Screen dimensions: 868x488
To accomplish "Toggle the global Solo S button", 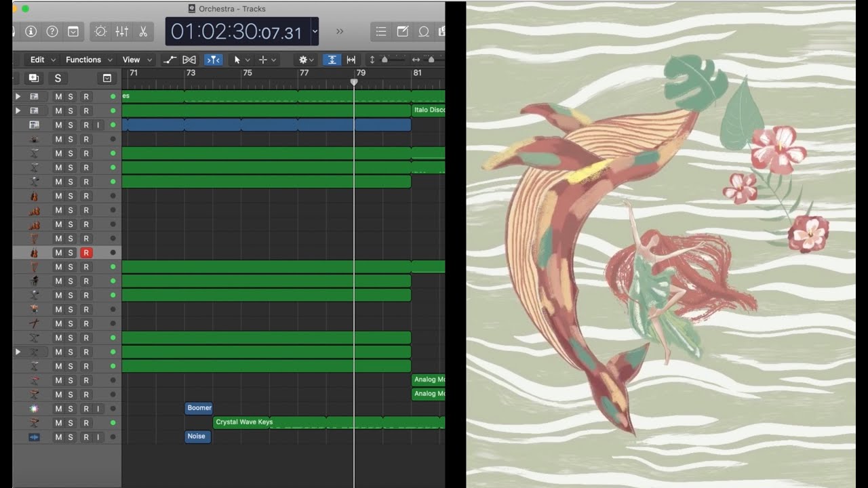I will tap(58, 78).
